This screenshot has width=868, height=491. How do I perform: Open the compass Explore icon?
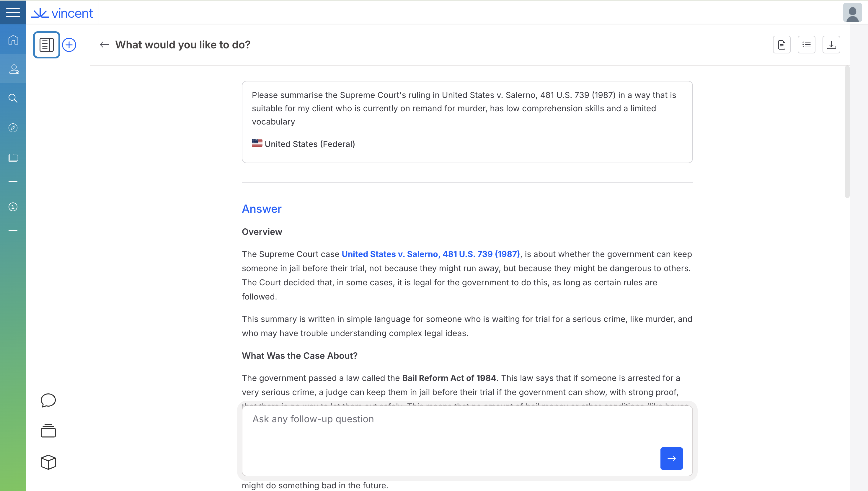tap(13, 128)
